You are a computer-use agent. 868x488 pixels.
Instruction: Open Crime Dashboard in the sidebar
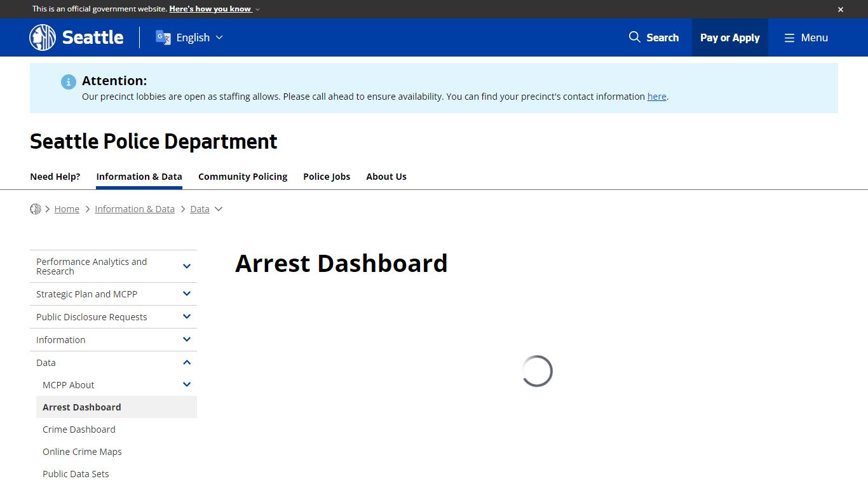point(79,430)
